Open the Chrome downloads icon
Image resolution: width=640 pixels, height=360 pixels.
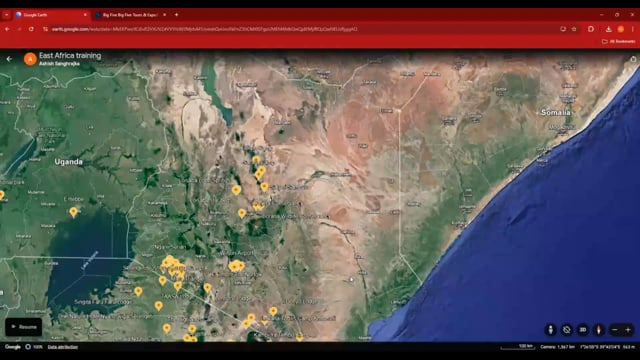(609, 29)
